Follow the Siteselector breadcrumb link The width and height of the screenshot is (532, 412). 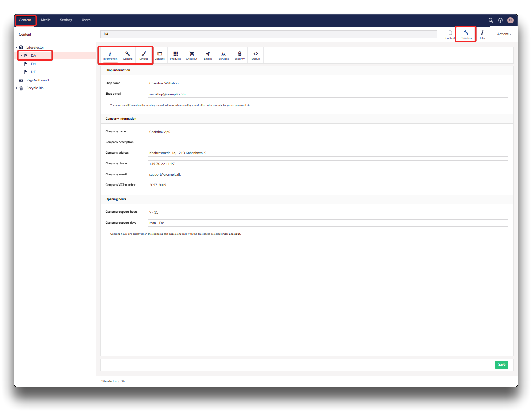click(x=109, y=381)
